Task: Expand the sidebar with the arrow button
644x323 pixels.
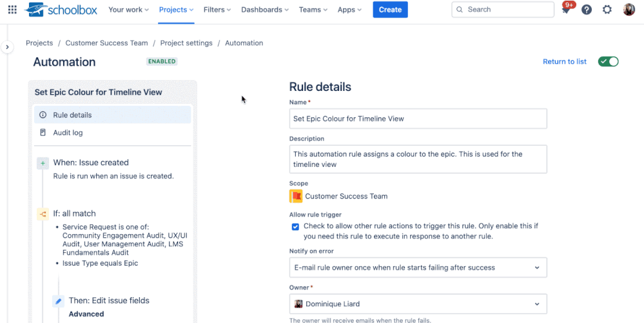Action: click(7, 47)
